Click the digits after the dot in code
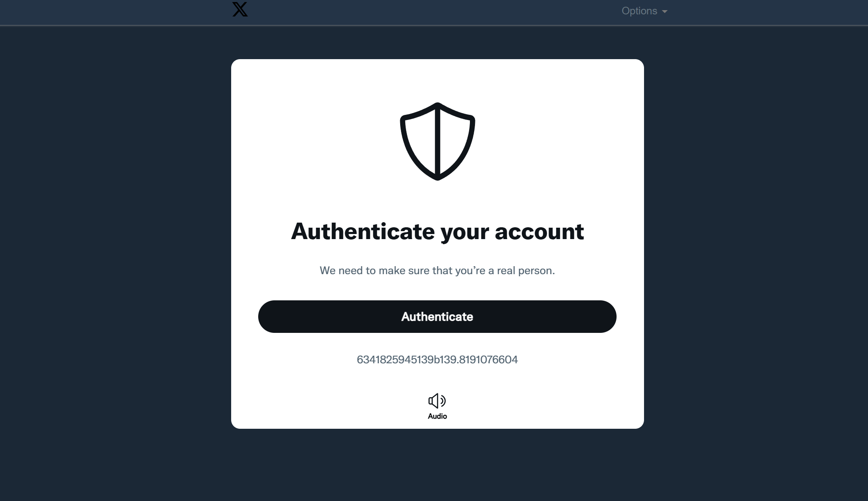Viewport: 868px width, 501px height. point(489,359)
